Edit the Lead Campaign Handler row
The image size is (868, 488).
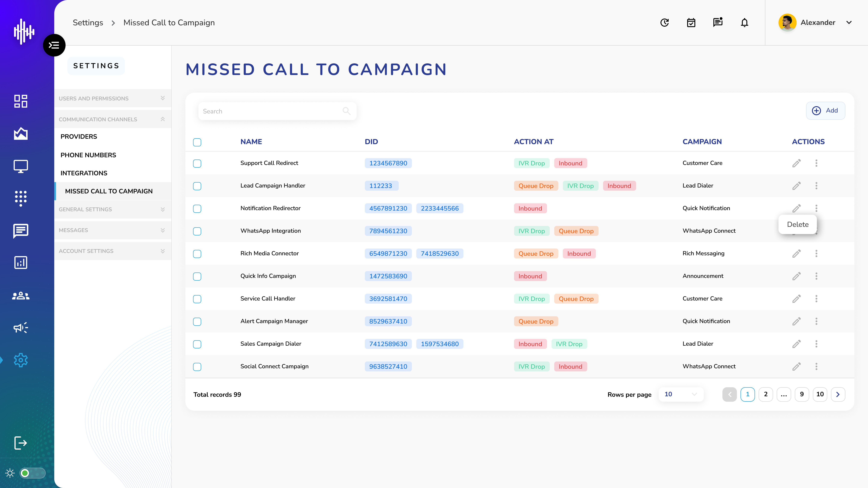click(797, 186)
